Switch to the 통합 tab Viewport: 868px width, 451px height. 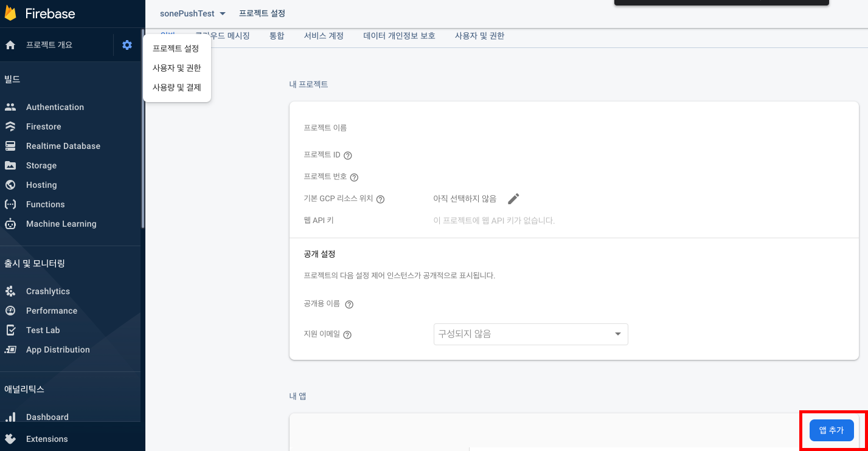point(277,36)
